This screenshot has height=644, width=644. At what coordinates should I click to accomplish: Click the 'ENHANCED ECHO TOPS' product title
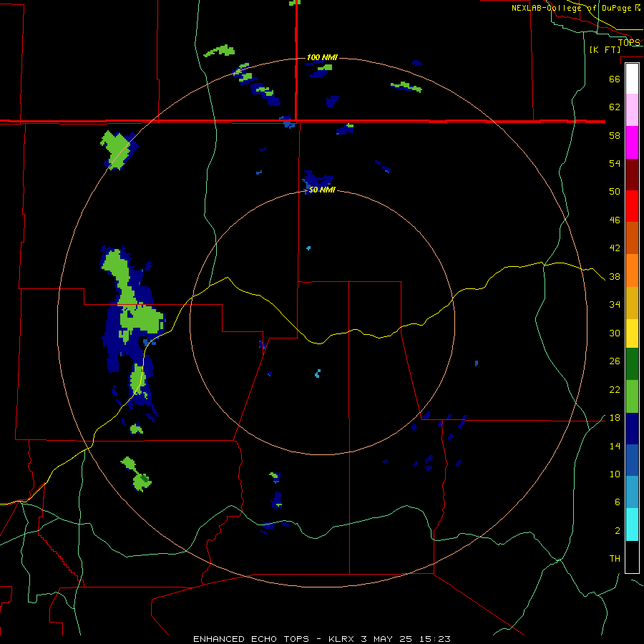tap(251, 639)
